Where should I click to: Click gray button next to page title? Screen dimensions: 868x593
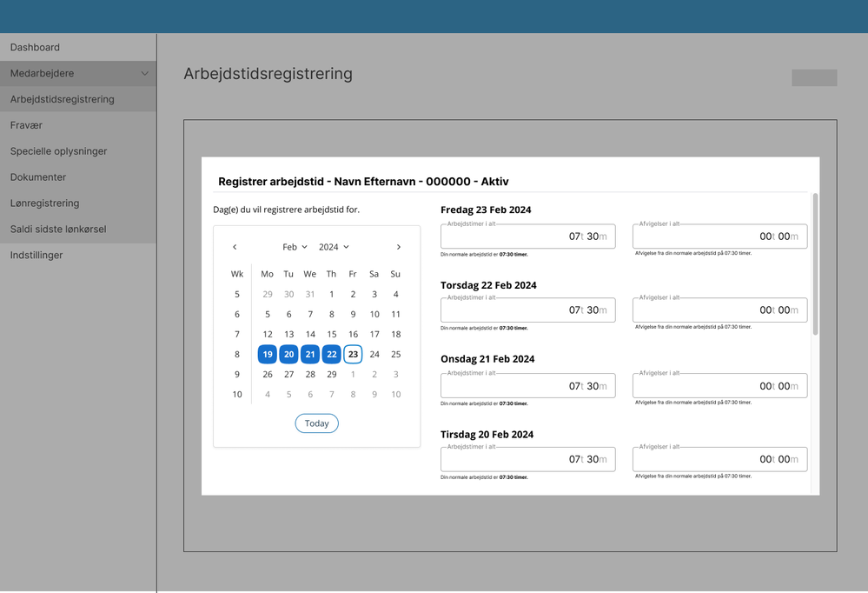814,77
